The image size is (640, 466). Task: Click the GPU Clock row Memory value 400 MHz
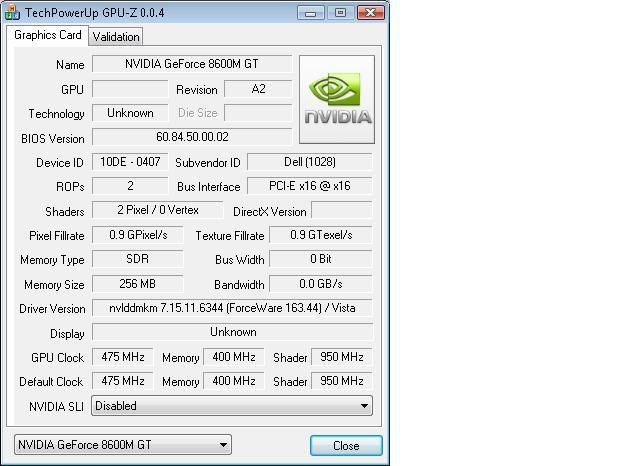click(x=234, y=357)
